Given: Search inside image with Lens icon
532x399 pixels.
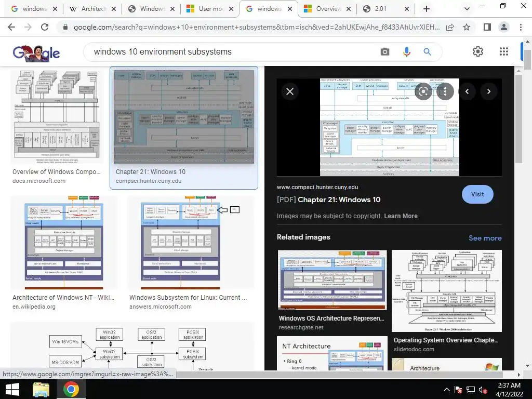Looking at the screenshot, I should (x=423, y=91).
